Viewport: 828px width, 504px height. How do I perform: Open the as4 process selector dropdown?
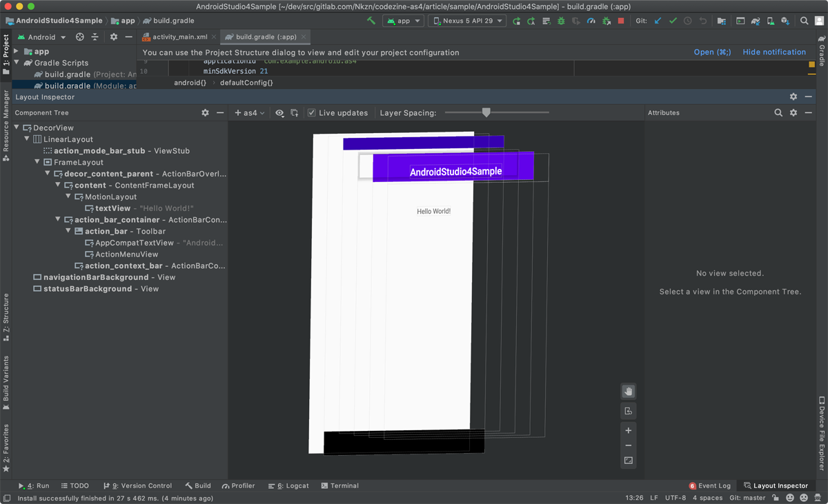pyautogui.click(x=250, y=113)
